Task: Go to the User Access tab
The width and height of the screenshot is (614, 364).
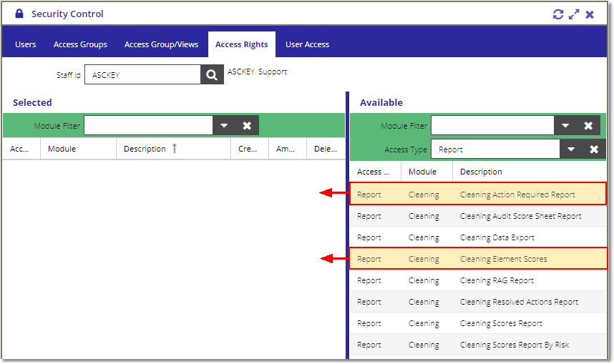Action: coord(308,44)
